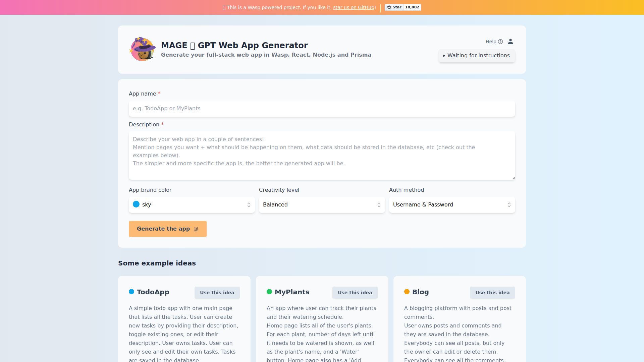644x362 pixels.
Task: Click into the Description text area
Action: click(x=322, y=156)
